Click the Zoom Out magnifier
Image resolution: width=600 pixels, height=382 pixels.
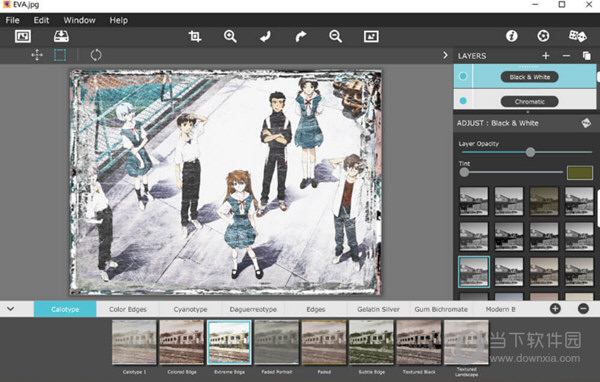pyautogui.click(x=336, y=36)
